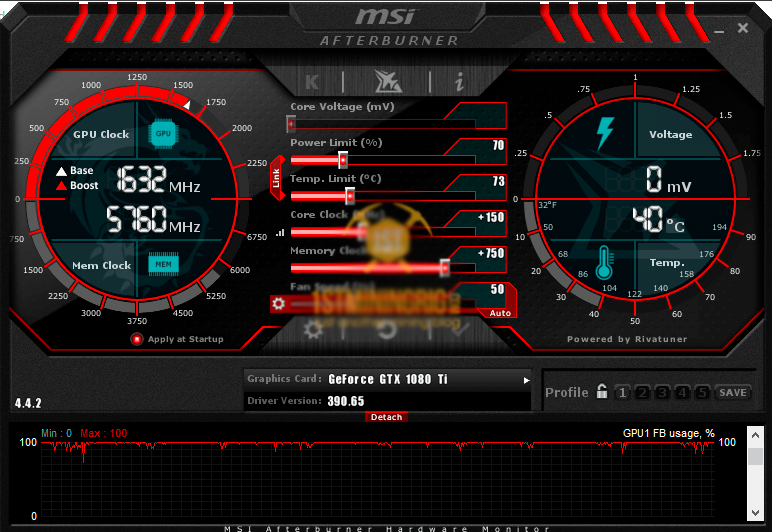Click the MEM chip icon
This screenshot has width=772, height=532.
pyautogui.click(x=163, y=264)
